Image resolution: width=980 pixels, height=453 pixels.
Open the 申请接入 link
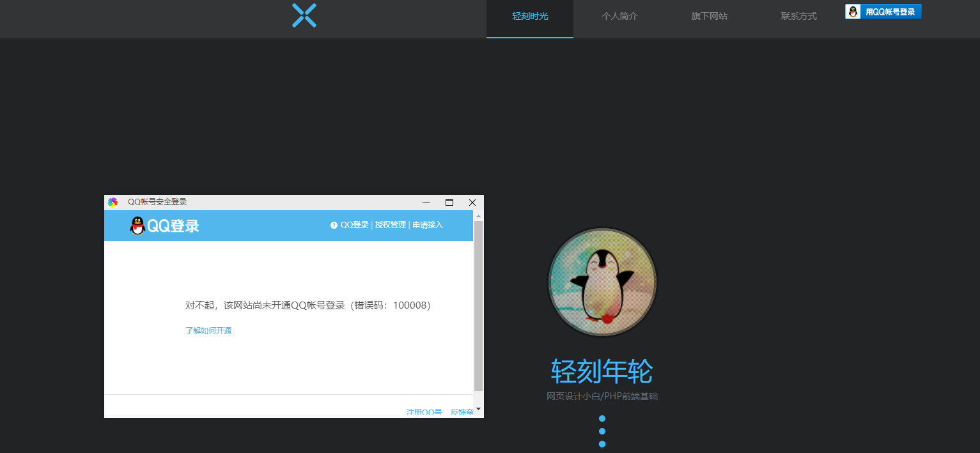pos(426,225)
